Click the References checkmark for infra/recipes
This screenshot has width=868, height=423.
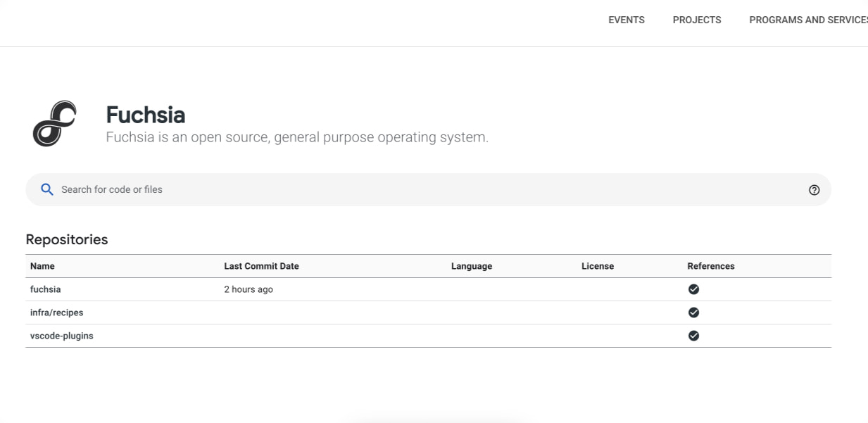coord(693,312)
